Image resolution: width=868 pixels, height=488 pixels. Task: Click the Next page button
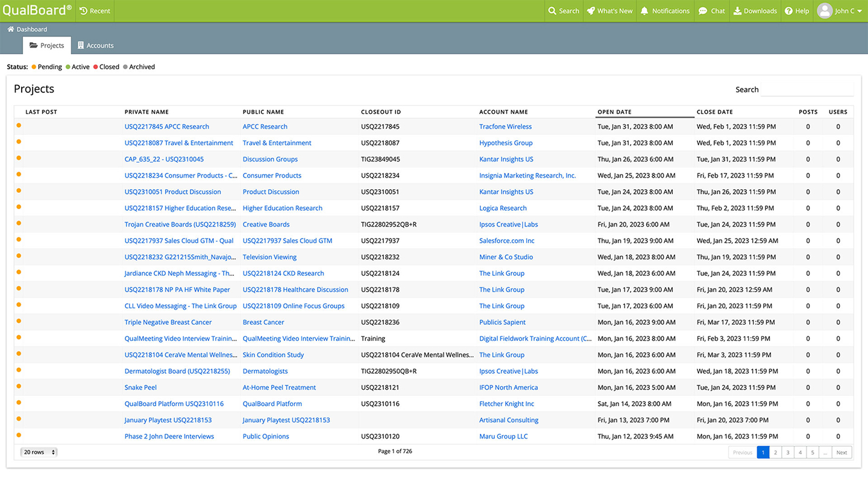(x=841, y=452)
